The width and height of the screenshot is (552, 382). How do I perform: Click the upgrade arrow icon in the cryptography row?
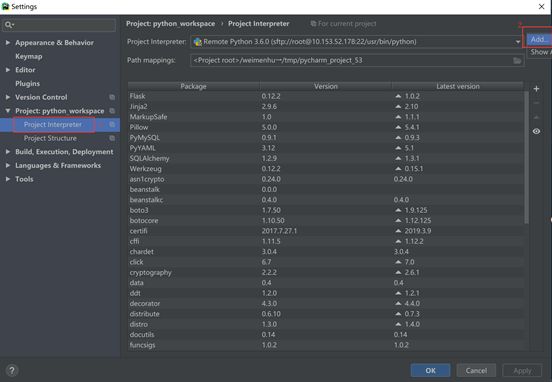(398, 273)
